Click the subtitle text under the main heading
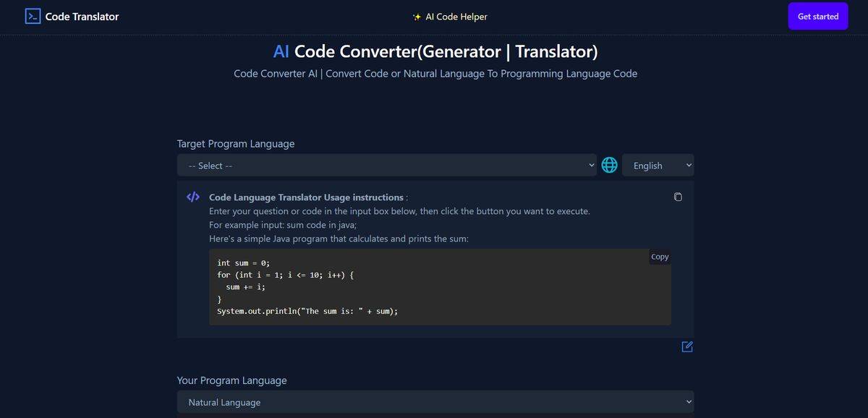This screenshot has width=868, height=418. tap(435, 73)
